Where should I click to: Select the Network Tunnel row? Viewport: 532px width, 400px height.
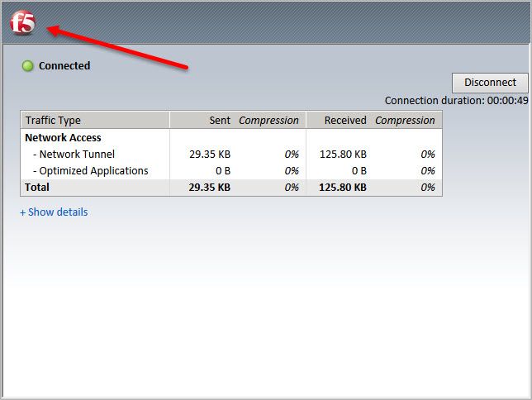(231, 155)
